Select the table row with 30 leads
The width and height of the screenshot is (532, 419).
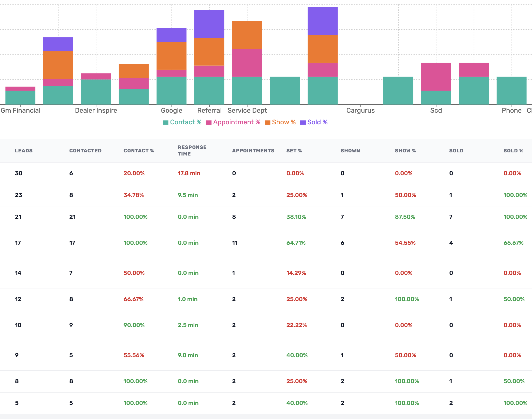point(19,173)
